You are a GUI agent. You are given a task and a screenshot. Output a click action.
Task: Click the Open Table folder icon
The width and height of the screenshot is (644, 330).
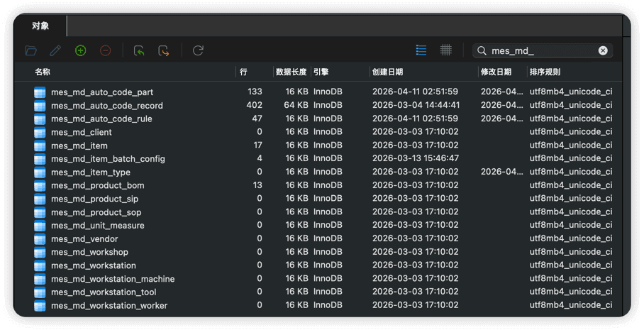(x=30, y=50)
